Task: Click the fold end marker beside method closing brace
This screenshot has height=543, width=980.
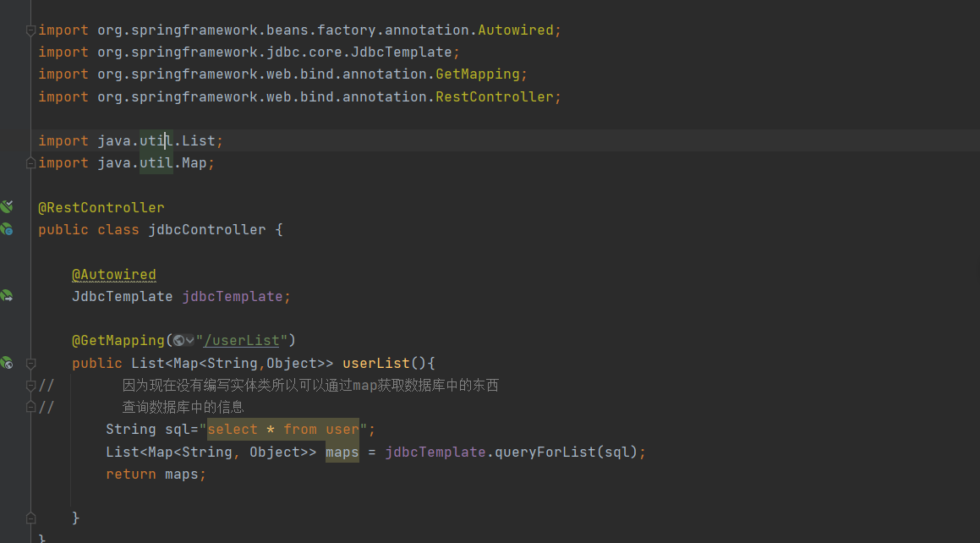Action: [30, 518]
